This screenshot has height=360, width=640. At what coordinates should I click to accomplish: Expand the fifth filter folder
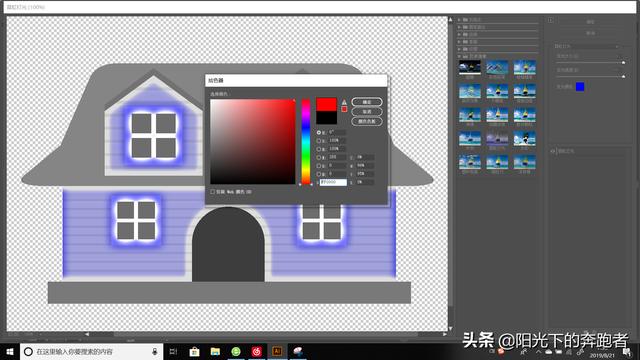[x=459, y=49]
